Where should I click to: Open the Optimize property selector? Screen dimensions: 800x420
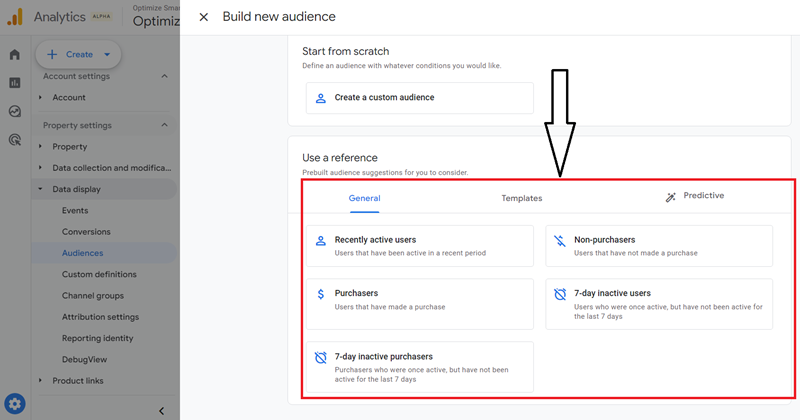(x=156, y=17)
